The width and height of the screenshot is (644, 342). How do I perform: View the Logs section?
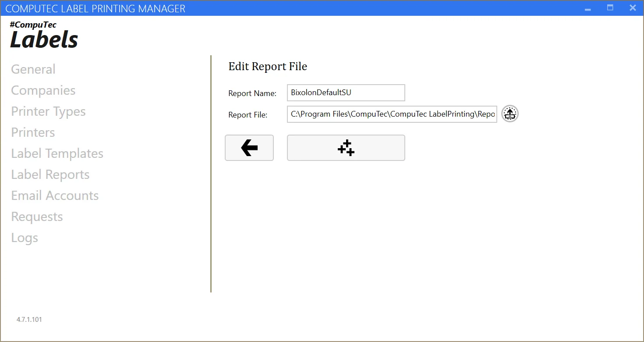(x=25, y=237)
